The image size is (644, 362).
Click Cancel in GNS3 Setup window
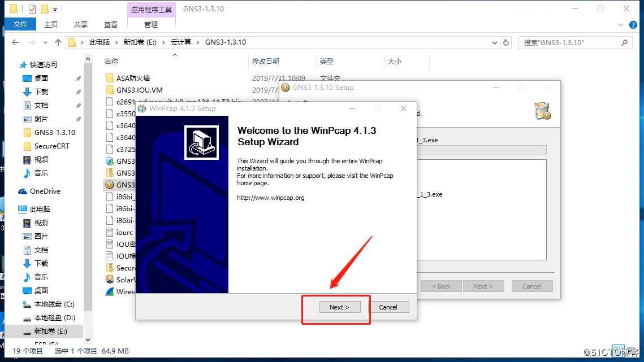coord(532,286)
